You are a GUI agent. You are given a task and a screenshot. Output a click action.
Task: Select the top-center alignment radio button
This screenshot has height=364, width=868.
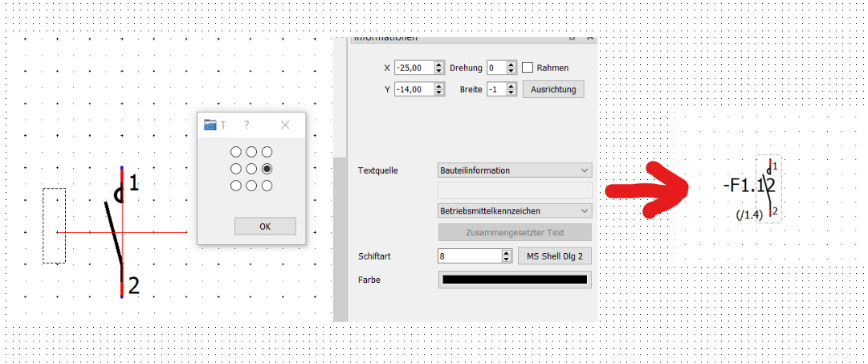251,152
